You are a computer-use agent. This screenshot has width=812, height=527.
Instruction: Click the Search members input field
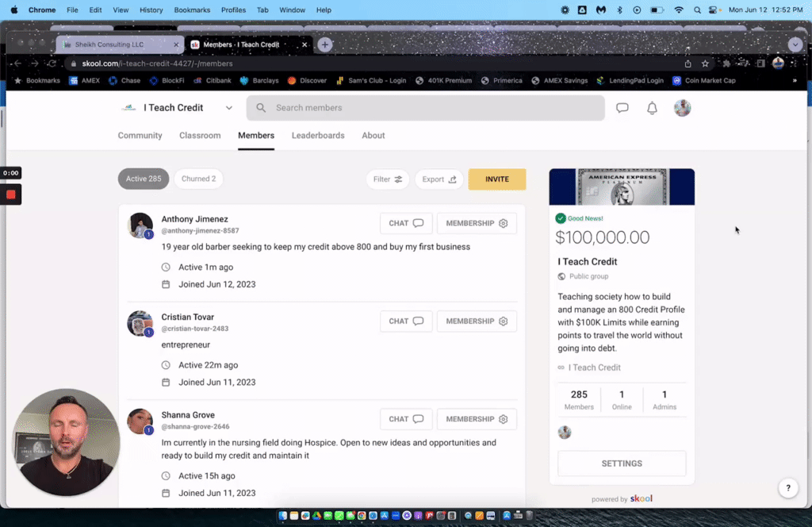(x=425, y=107)
